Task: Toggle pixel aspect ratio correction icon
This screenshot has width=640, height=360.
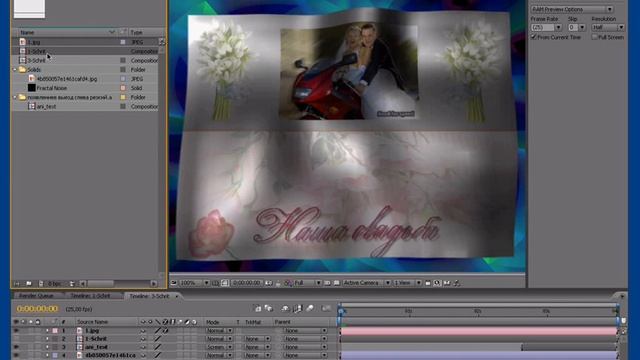Action: point(428,283)
